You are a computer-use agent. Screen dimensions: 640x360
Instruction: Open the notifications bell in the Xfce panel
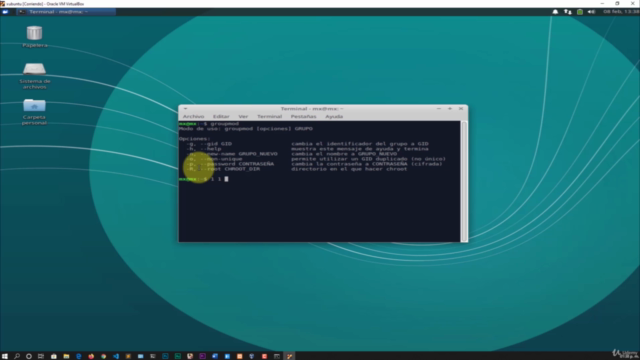555,12
